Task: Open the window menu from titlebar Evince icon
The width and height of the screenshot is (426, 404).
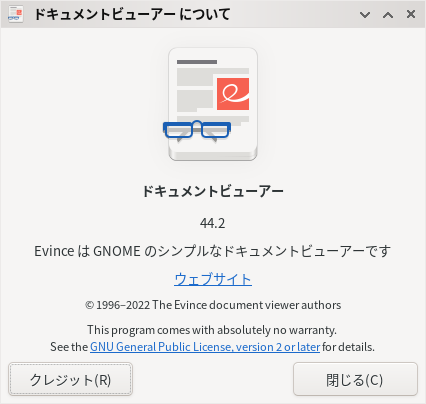Action: (x=15, y=14)
